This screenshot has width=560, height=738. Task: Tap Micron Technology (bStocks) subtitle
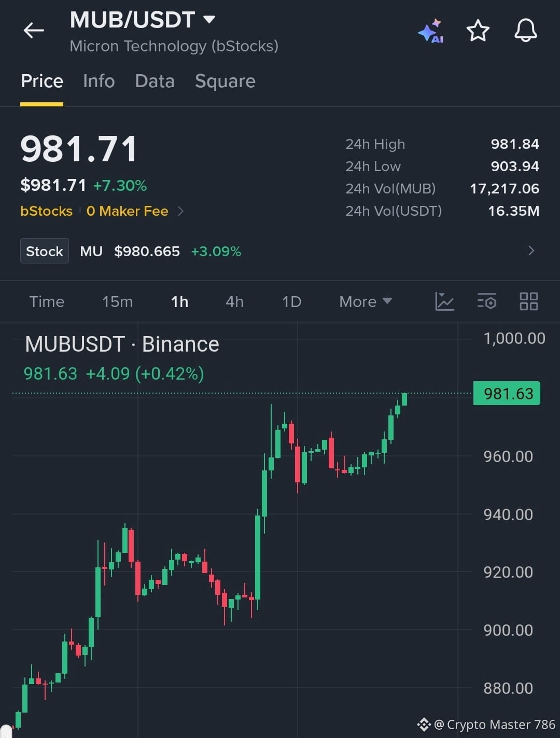[x=174, y=46]
